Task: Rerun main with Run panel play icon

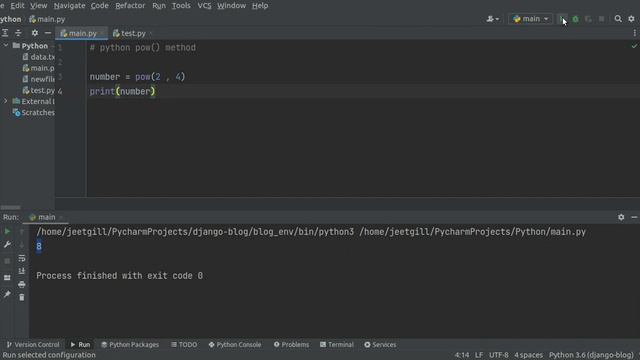Action: pyautogui.click(x=7, y=232)
